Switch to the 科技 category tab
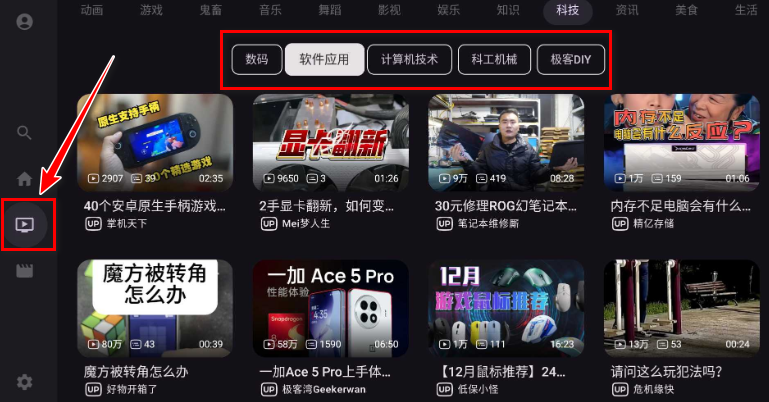Viewport: 769px width, 402px height. point(567,10)
